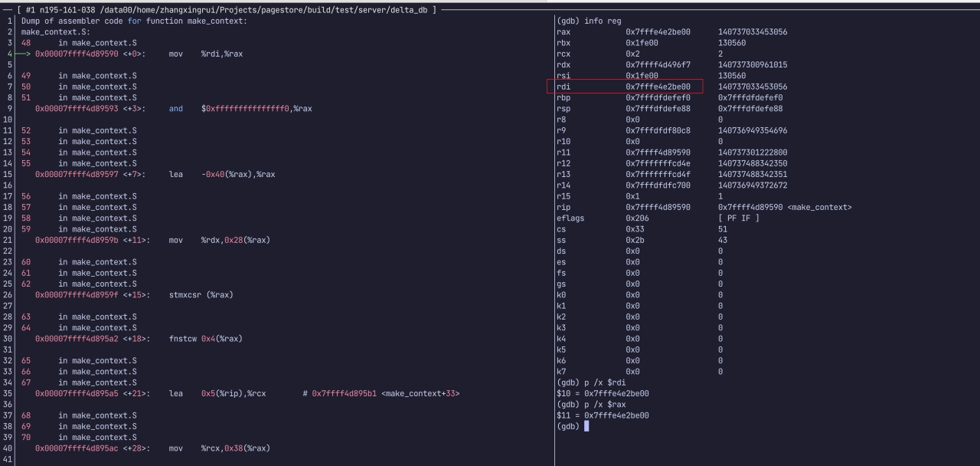The width and height of the screenshot is (980, 466).
Task: Click the stmxcsr (%rax) instruction
Action: (201, 295)
